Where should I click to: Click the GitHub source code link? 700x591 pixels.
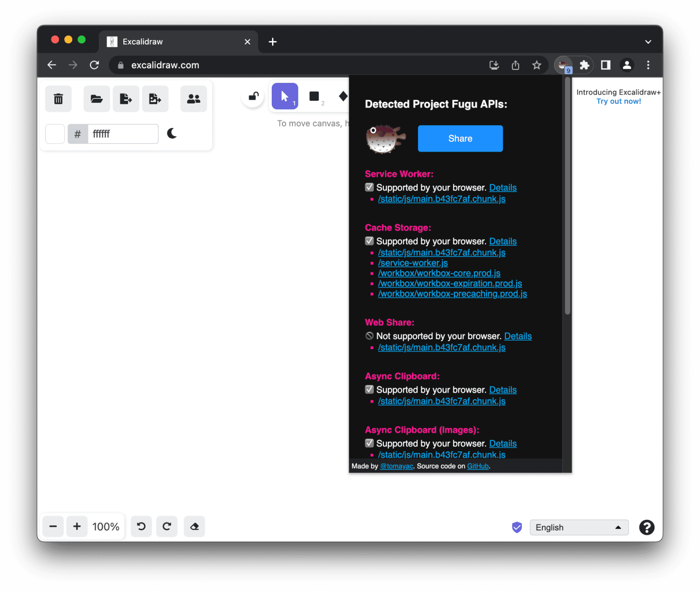(x=477, y=466)
